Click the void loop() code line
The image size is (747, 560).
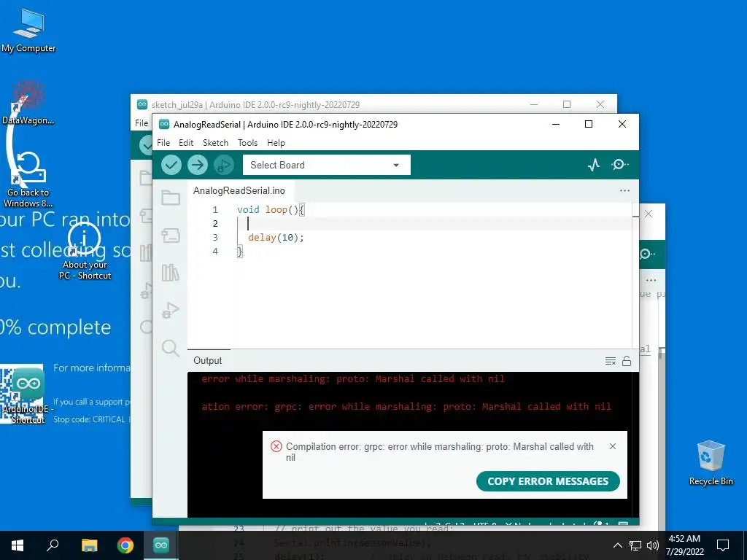pos(271,209)
